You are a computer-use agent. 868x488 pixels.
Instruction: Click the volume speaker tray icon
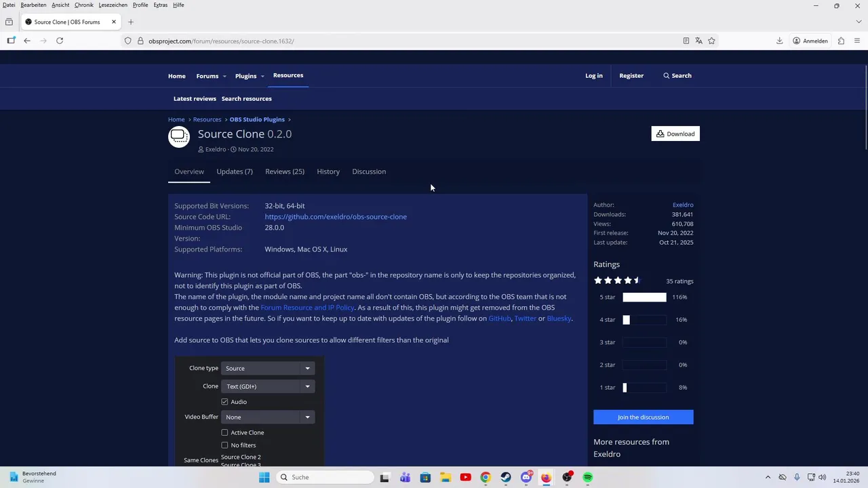823,477
